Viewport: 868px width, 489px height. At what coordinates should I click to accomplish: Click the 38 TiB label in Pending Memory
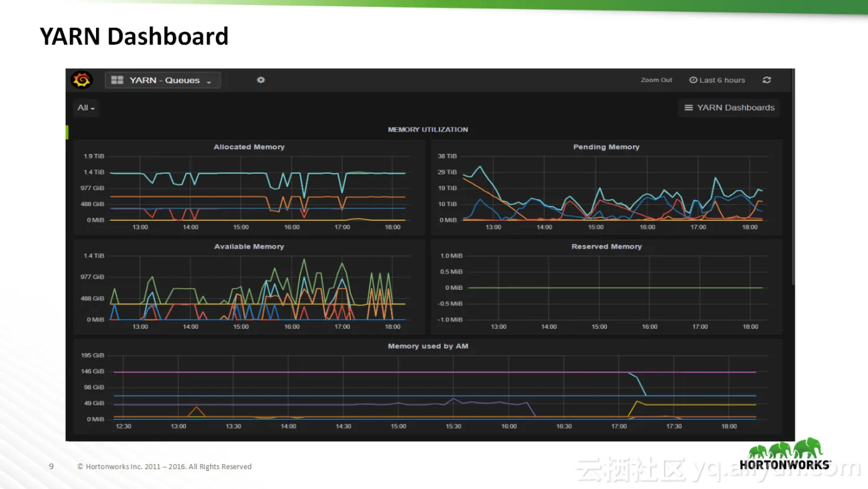pyautogui.click(x=448, y=156)
